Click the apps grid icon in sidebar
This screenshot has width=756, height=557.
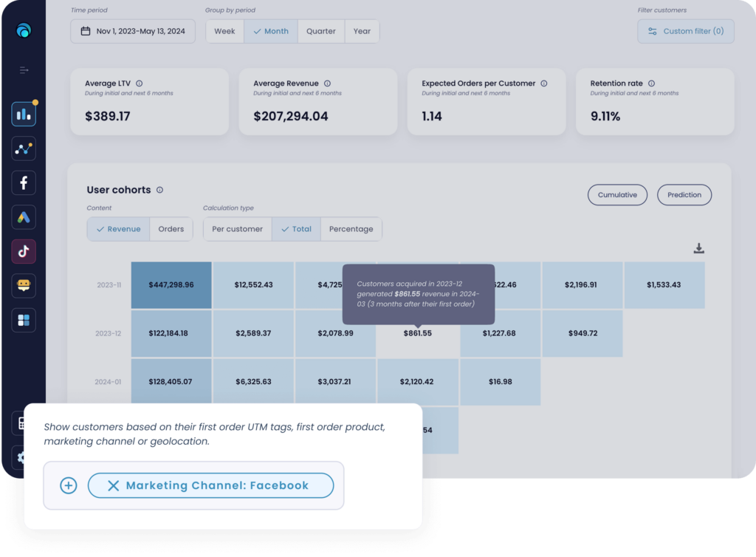[23, 320]
